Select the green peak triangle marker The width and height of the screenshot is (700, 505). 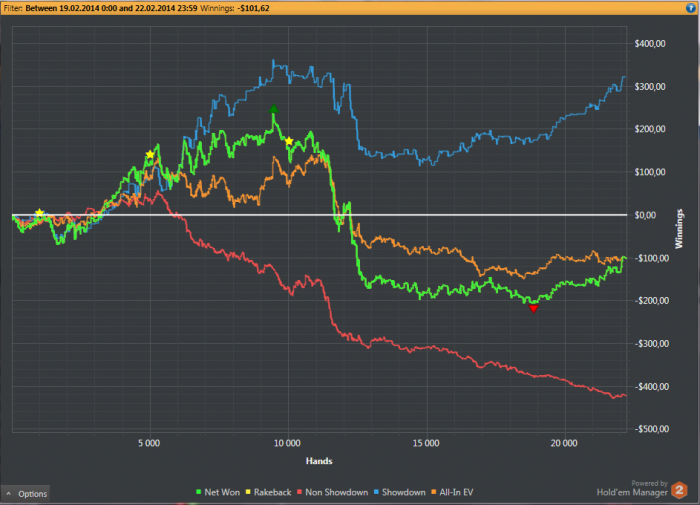[x=274, y=109]
